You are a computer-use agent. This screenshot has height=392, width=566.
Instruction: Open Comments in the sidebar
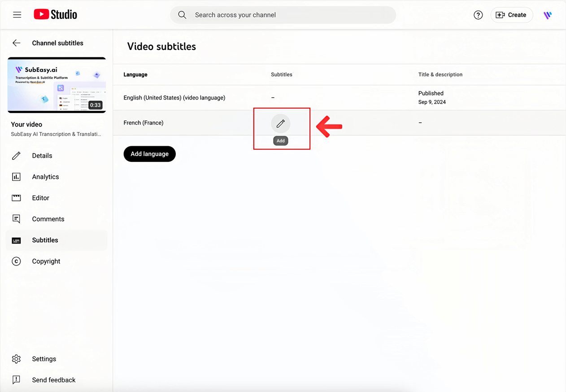pos(57,219)
